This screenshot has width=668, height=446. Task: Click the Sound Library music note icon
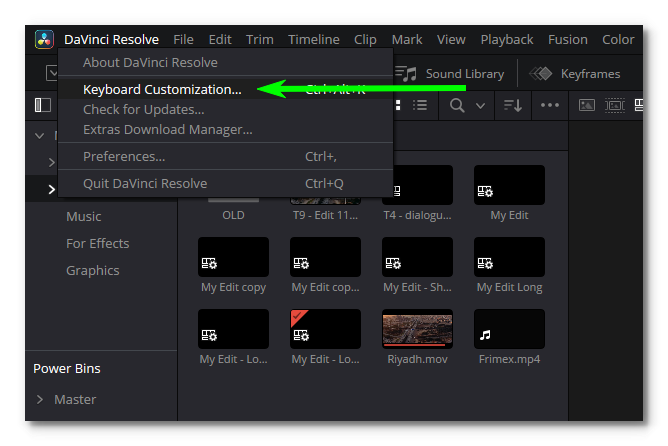[406, 74]
